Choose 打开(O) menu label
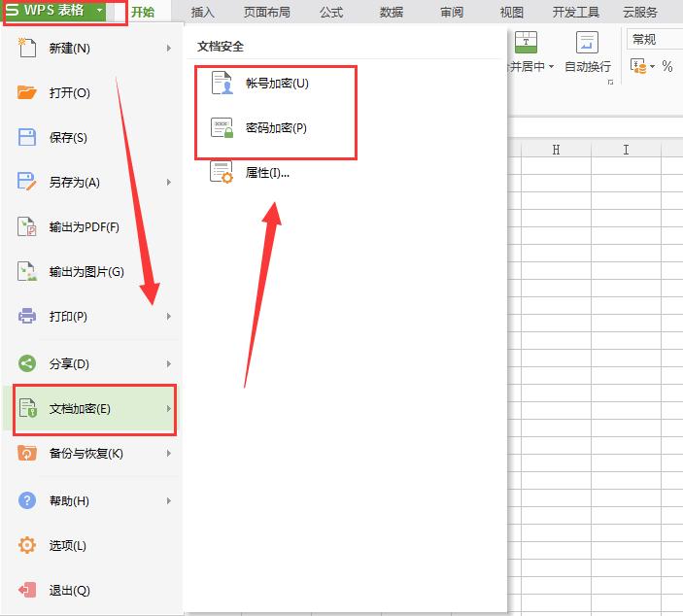The width and height of the screenshot is (683, 616). (70, 93)
